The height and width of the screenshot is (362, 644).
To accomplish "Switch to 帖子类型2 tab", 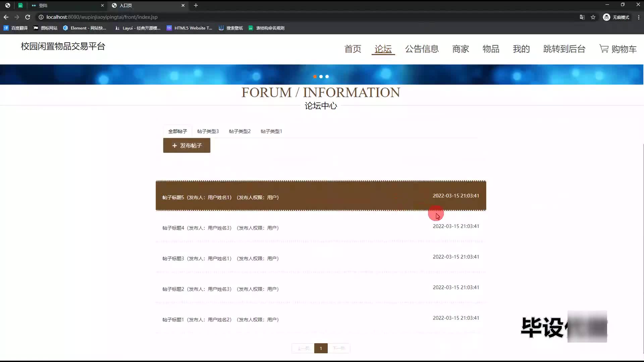I will coord(239,131).
